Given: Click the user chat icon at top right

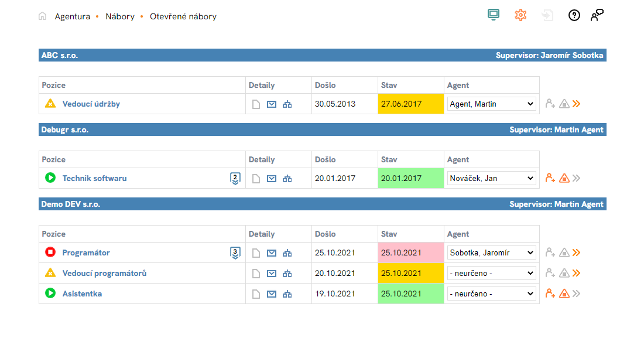Looking at the screenshot, I should (x=597, y=15).
